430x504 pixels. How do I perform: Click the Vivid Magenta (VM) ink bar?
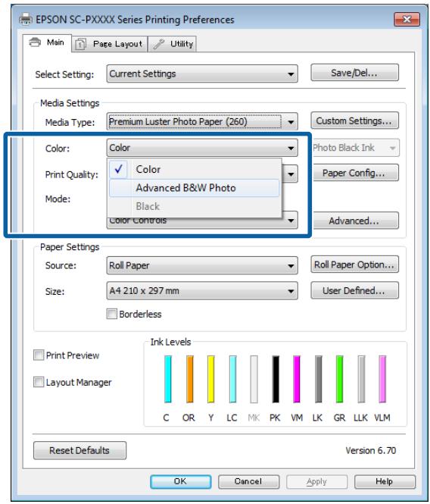point(297,379)
